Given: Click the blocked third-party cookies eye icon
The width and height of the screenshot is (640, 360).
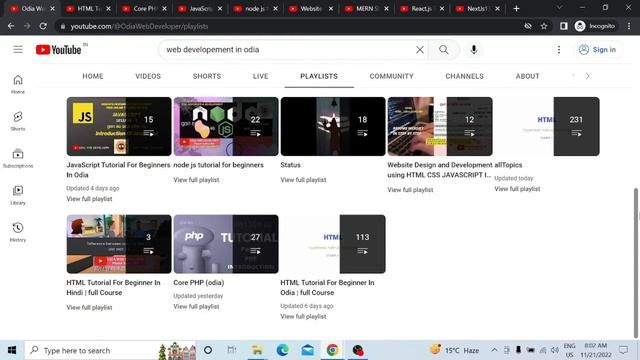Looking at the screenshot, I should [528, 26].
